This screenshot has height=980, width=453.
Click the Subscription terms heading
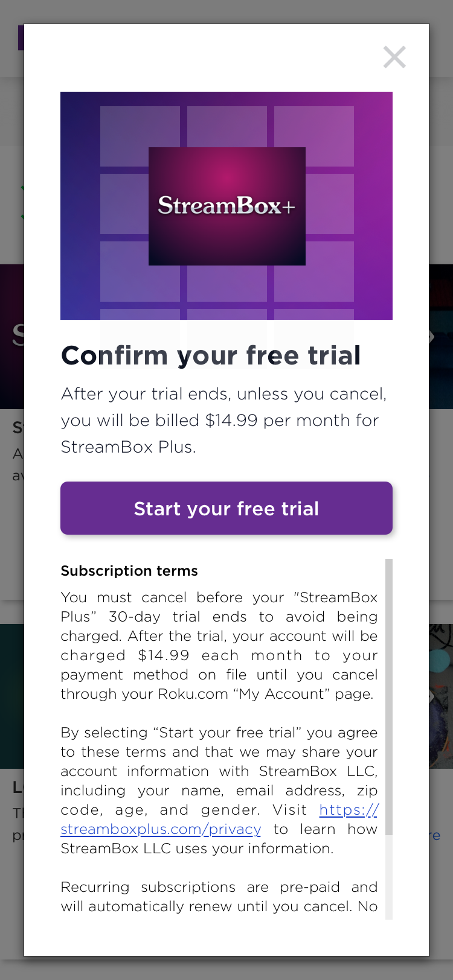(x=129, y=571)
